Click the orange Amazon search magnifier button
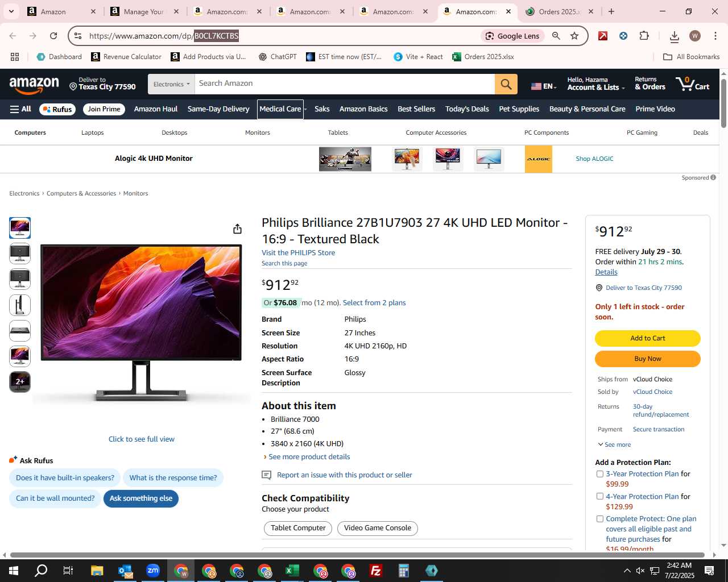This screenshot has width=728, height=582. [x=506, y=84]
